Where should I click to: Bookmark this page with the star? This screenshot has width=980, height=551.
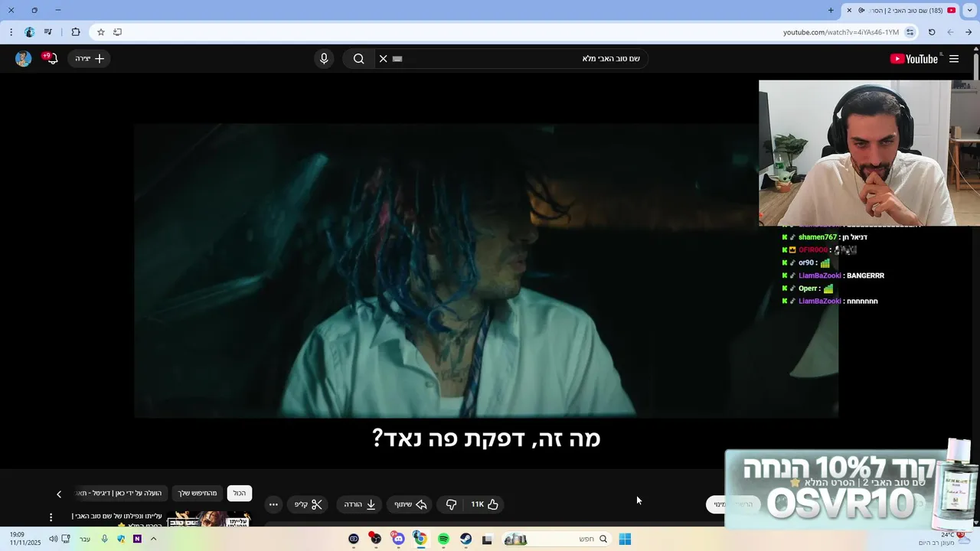[x=100, y=32]
